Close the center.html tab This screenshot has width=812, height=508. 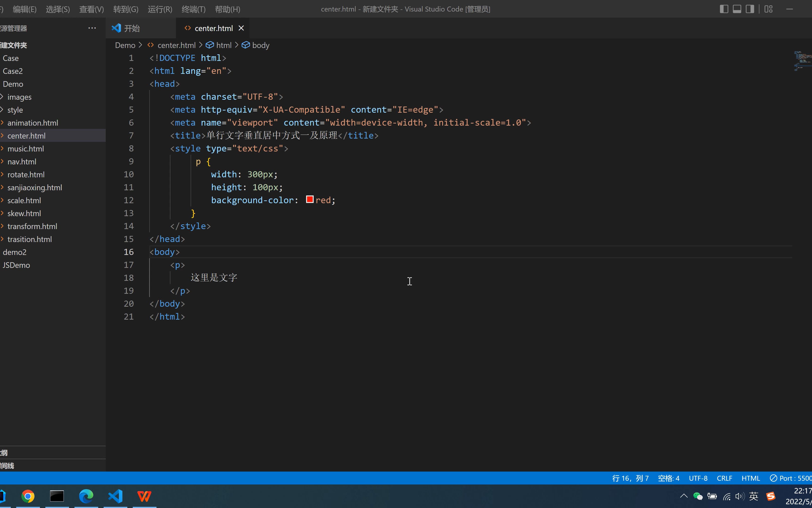click(241, 28)
